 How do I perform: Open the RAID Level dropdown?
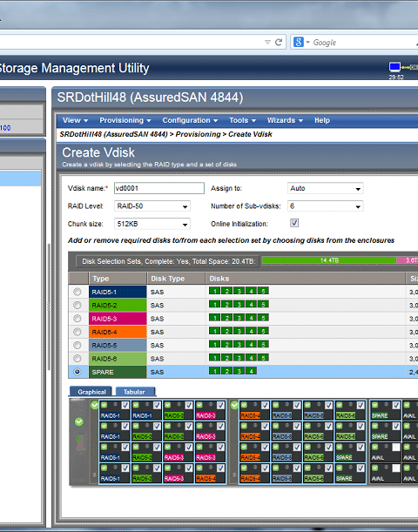pos(152,206)
